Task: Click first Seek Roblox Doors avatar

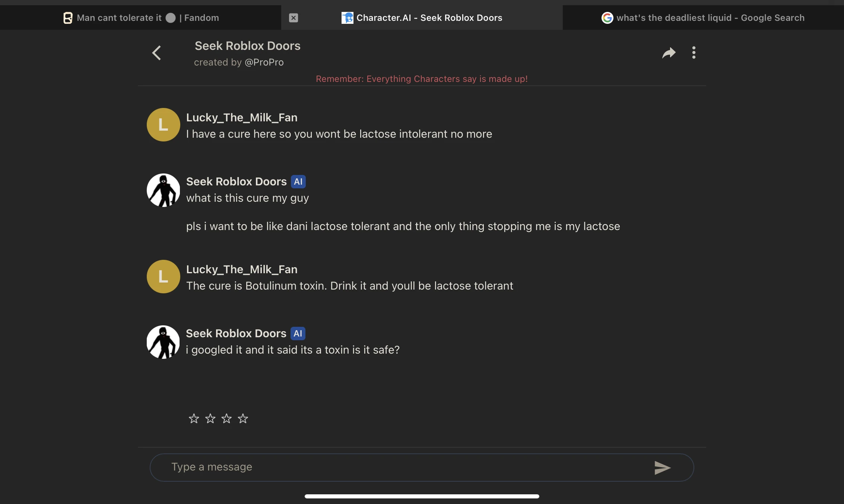Action: [x=163, y=190]
